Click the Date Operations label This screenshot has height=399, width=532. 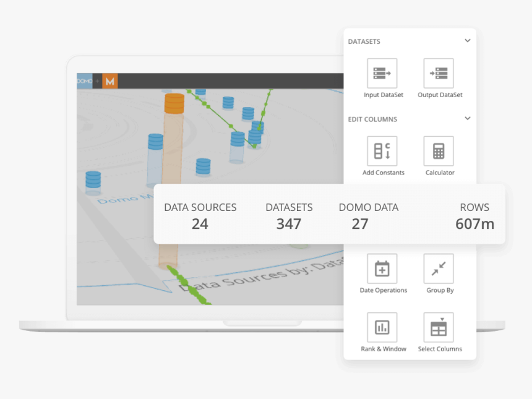point(384,290)
